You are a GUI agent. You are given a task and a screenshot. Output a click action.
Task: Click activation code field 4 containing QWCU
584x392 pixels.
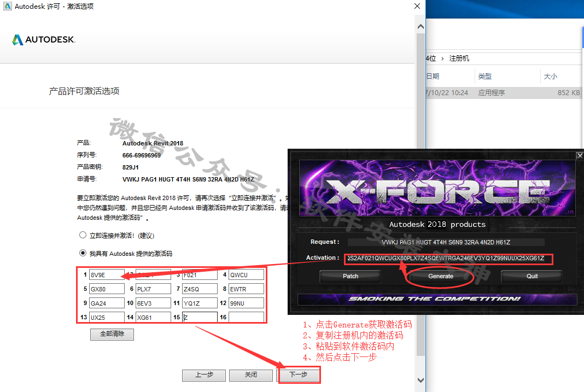point(246,275)
